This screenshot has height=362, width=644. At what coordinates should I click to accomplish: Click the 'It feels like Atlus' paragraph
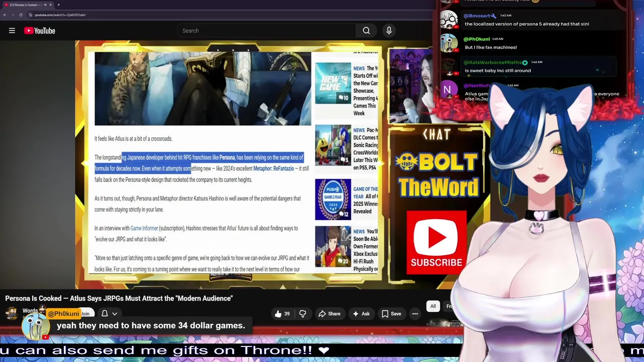pyautogui.click(x=133, y=139)
